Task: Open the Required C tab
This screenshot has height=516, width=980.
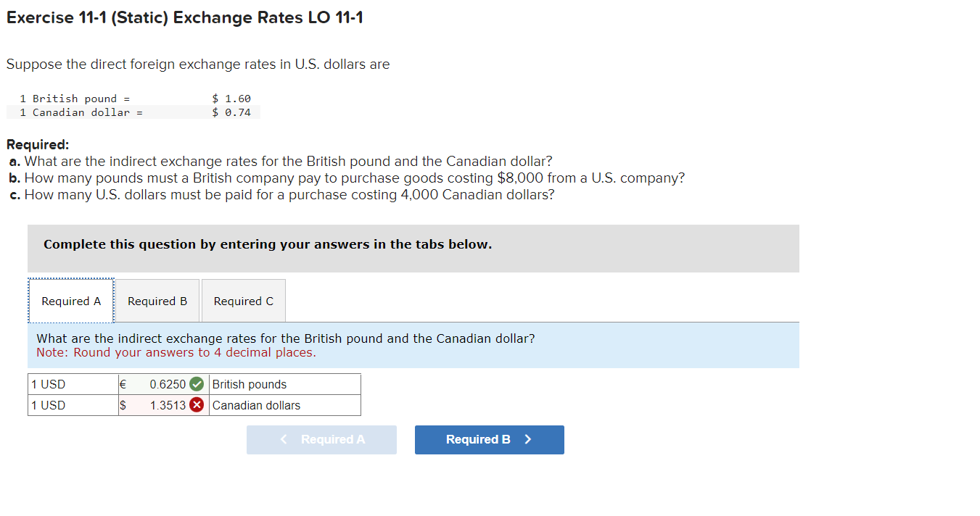Action: click(243, 300)
